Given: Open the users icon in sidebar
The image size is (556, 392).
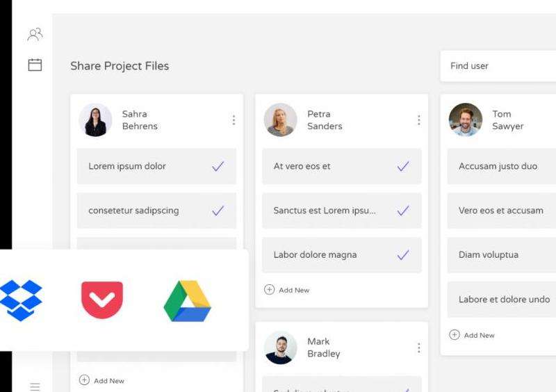Looking at the screenshot, I should (35, 35).
